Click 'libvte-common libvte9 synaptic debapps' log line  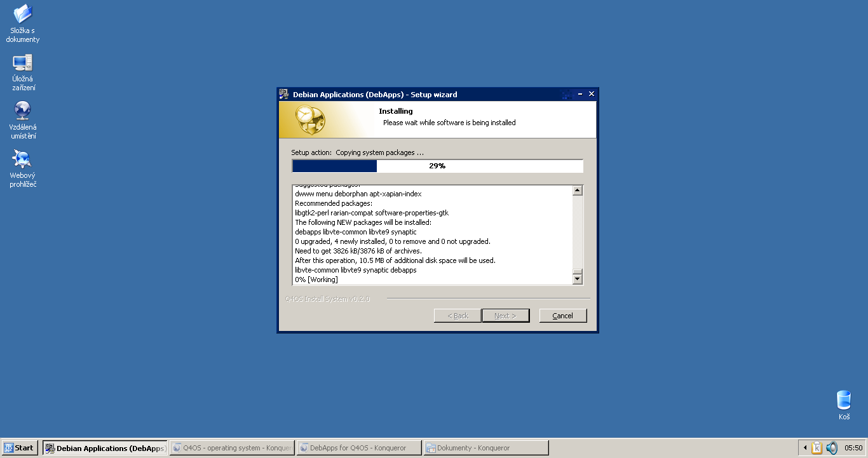[x=356, y=270]
